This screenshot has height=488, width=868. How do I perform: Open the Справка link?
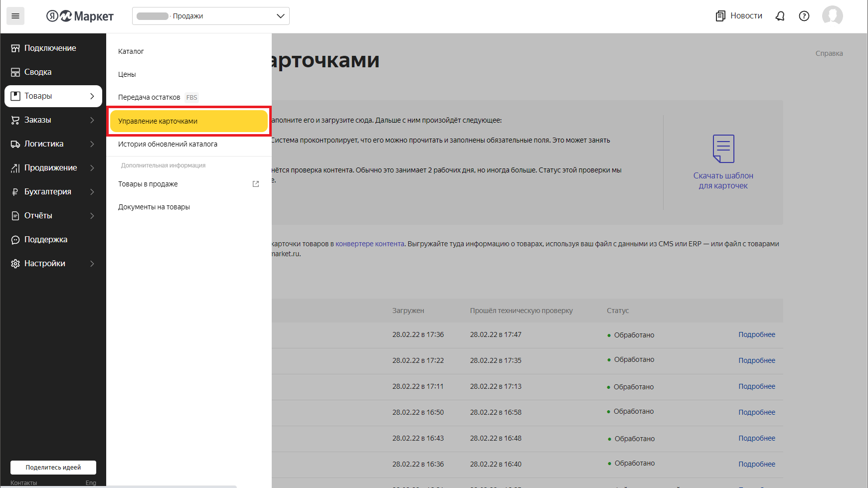tap(829, 53)
